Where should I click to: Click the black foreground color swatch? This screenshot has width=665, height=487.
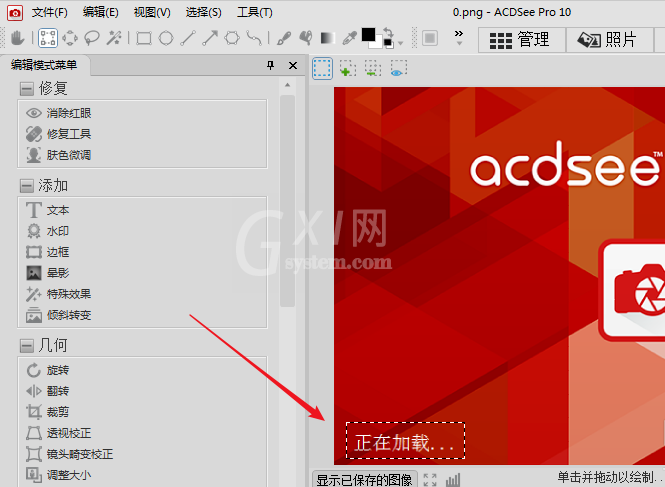pos(368,35)
